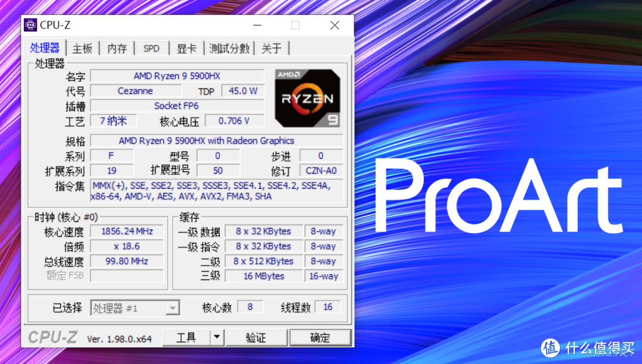
Task: Click the empty 额定 FSB field
Action: coord(127,276)
